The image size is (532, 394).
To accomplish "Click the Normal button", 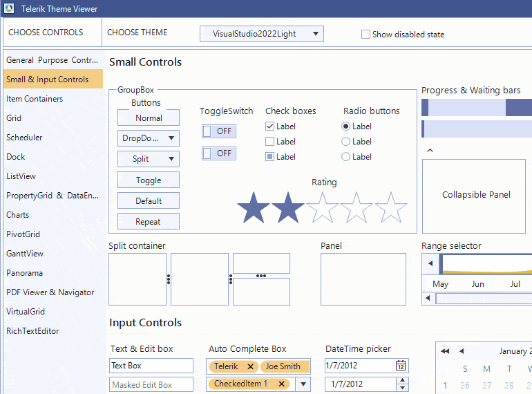I will pyautogui.click(x=149, y=118).
